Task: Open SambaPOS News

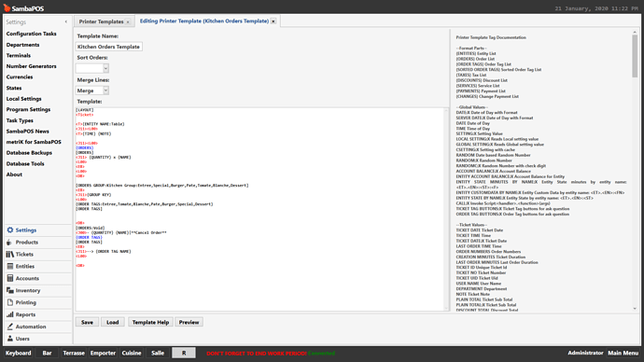Action: [27, 131]
